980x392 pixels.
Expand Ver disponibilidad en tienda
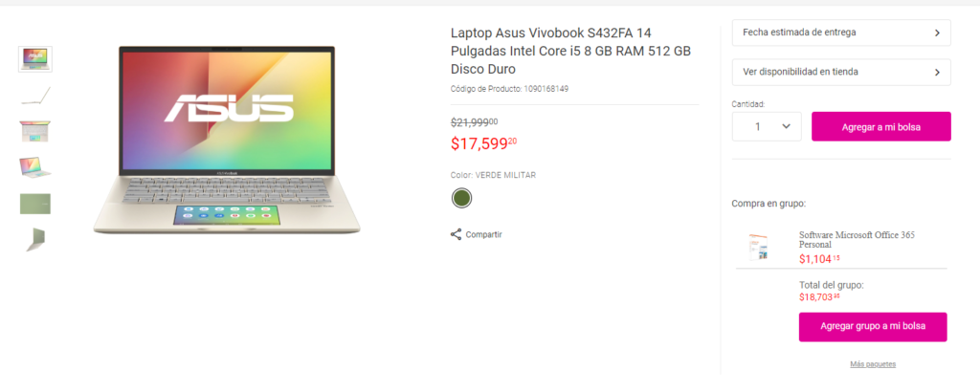click(x=841, y=72)
